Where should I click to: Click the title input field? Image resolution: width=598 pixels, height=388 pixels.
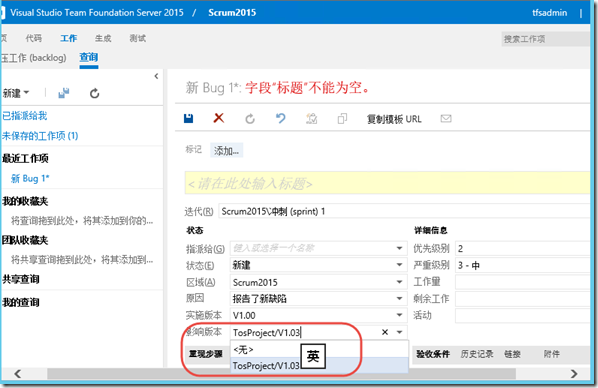click(387, 184)
